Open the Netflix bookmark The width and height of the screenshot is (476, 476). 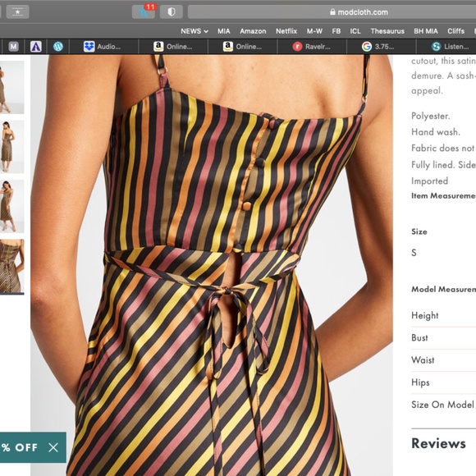[x=286, y=31]
